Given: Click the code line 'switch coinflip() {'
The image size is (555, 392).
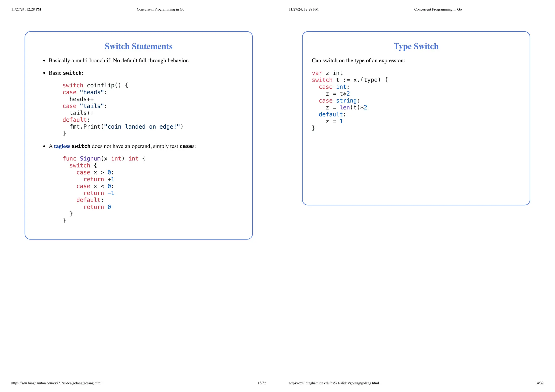Looking at the screenshot, I should (95, 85).
